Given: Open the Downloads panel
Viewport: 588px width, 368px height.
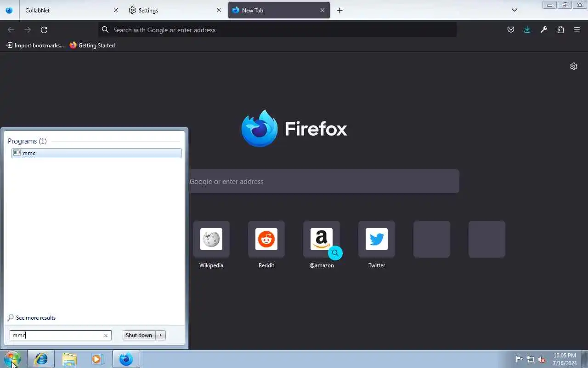Looking at the screenshot, I should [527, 30].
